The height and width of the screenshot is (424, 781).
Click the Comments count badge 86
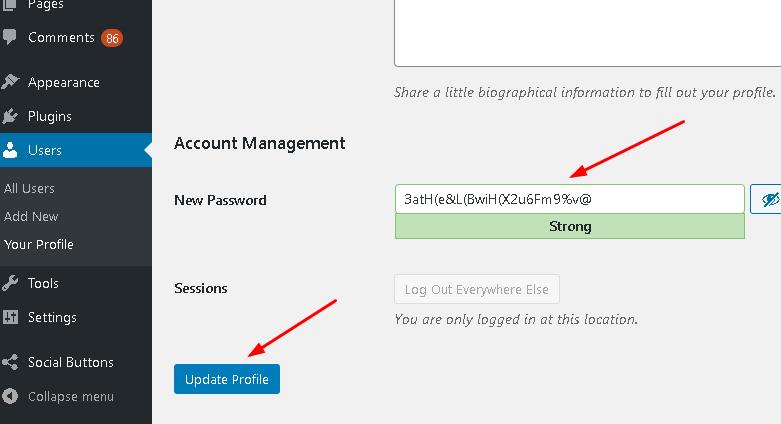click(112, 38)
